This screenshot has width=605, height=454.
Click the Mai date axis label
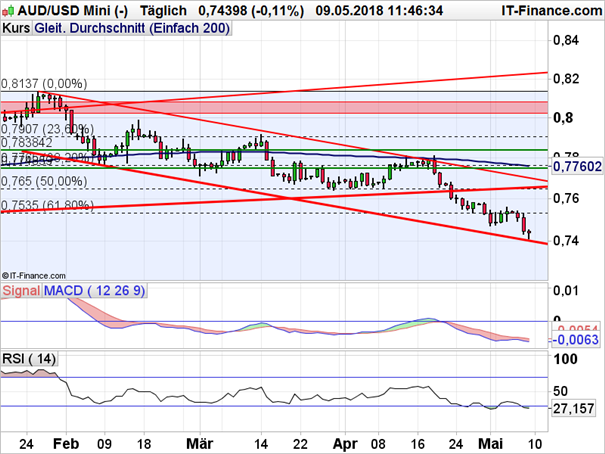490,444
